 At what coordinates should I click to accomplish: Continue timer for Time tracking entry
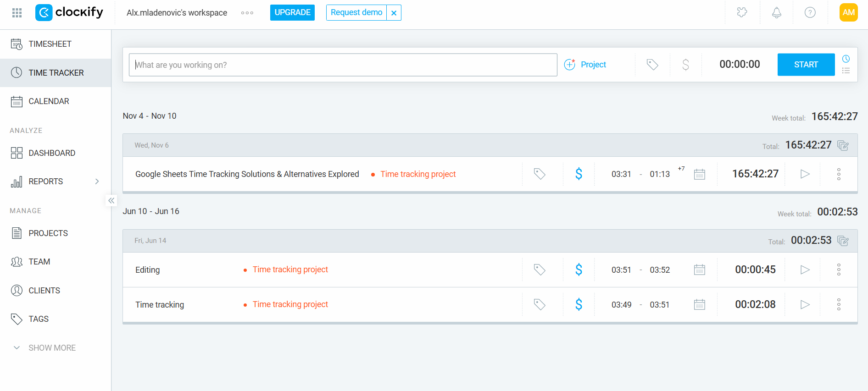pos(805,304)
